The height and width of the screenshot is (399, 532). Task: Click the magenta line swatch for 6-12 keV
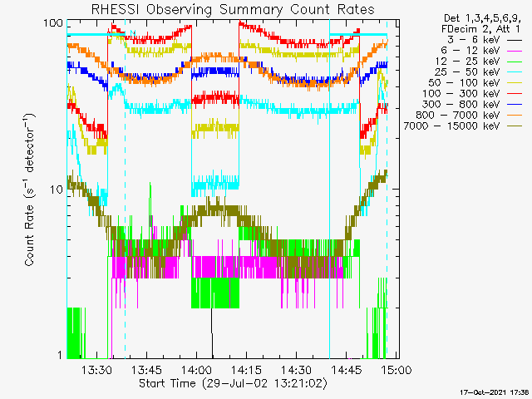[x=515, y=51]
